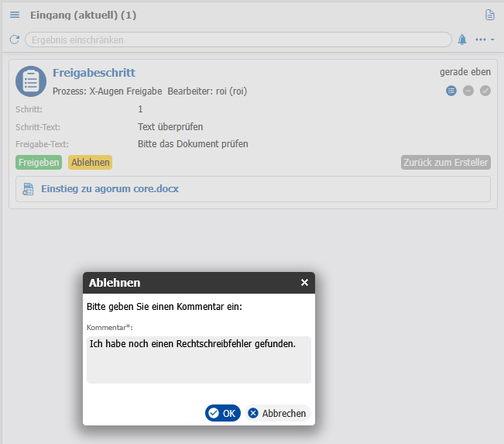Viewport: 504px width, 444px height.
Task: Click the Freigabeschritt clipboard icon
Action: (31, 81)
